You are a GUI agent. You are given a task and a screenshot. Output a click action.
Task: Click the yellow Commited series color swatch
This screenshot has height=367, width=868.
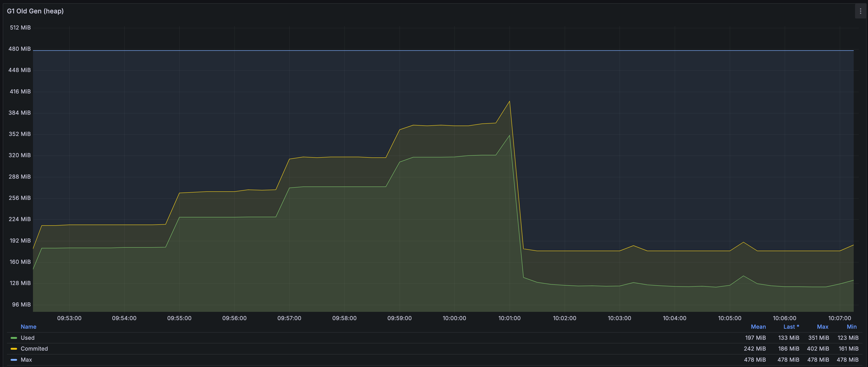coord(14,349)
